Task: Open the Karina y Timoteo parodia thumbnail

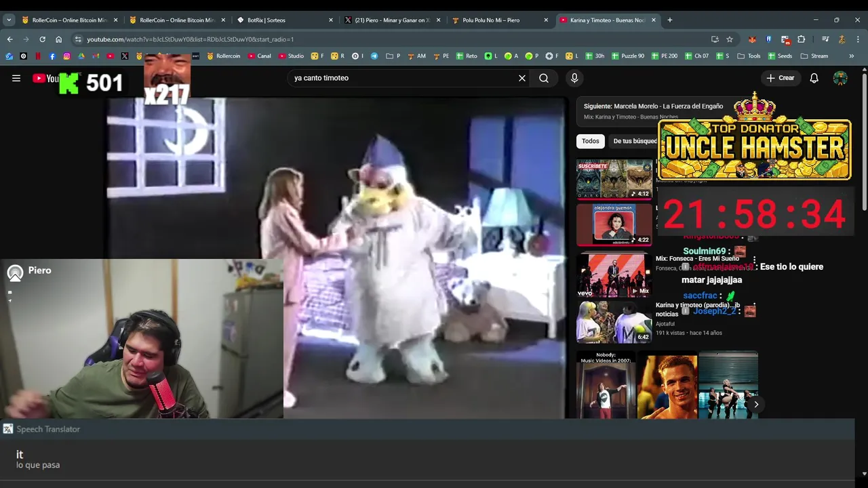Action: pyautogui.click(x=614, y=321)
